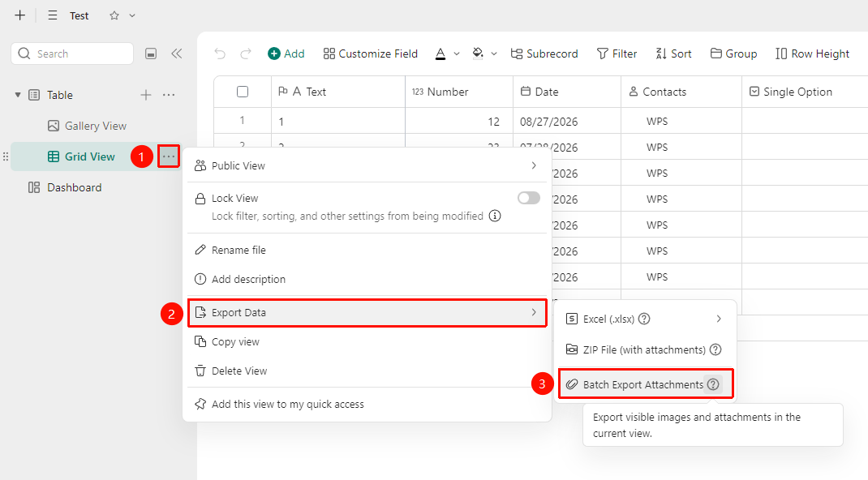
Task: Click the sidebar Search field
Action: [x=72, y=54]
